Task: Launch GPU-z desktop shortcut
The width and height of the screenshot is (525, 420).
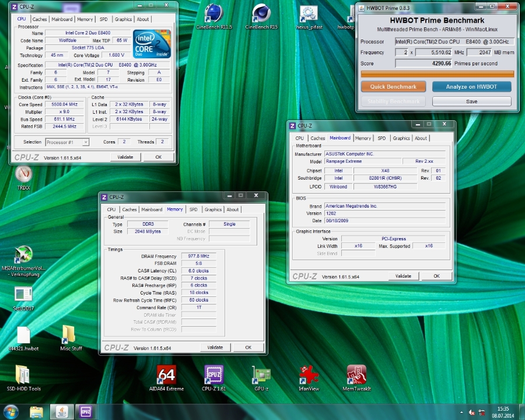Action: click(x=261, y=379)
